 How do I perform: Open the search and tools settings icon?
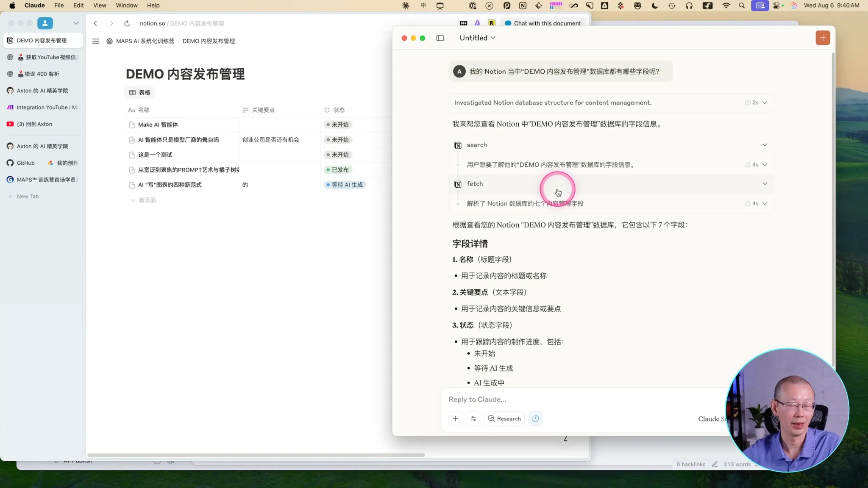tap(473, 419)
